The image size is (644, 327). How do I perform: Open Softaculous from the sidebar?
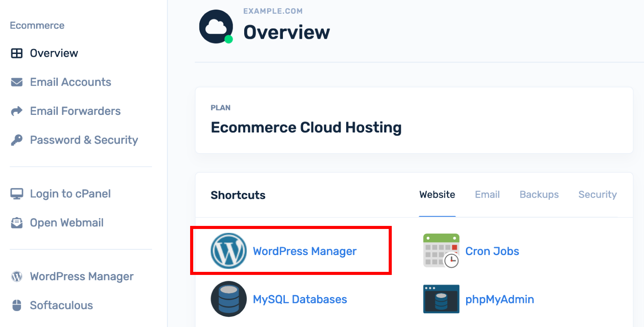click(62, 305)
